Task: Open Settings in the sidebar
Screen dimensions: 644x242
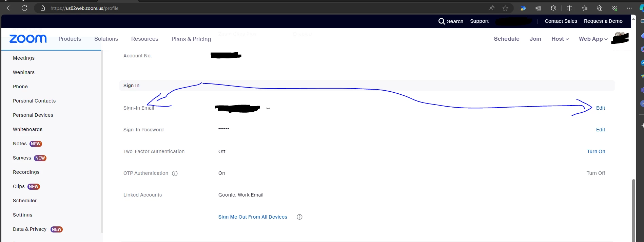Action: (x=23, y=215)
